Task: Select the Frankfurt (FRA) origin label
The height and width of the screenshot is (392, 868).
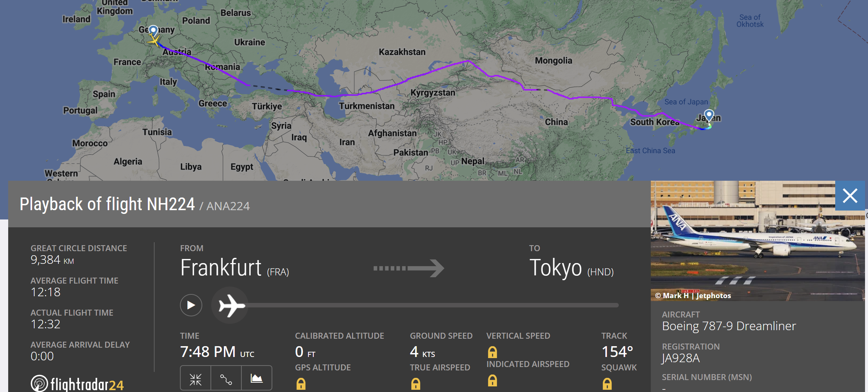Action: [x=235, y=268]
